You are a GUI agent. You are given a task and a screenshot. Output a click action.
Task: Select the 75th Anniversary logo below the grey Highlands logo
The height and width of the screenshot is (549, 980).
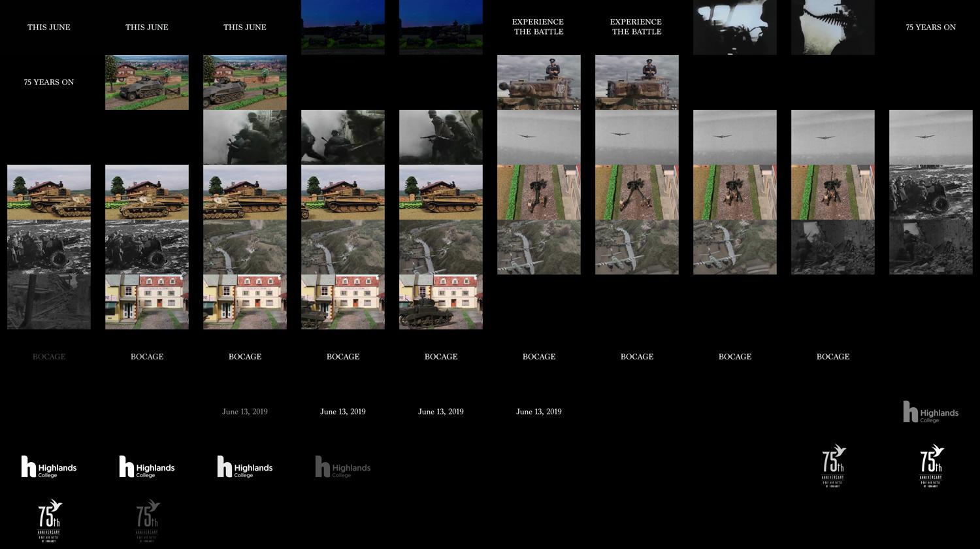point(931,466)
